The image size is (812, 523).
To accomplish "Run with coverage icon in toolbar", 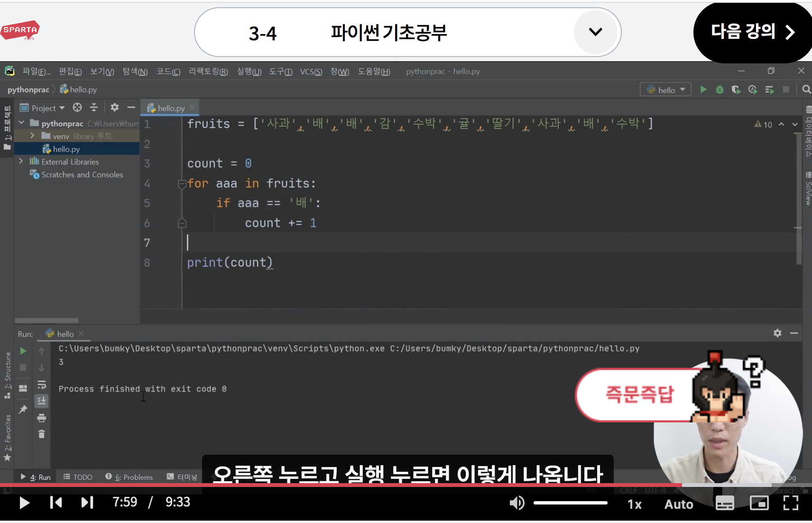I will tap(736, 89).
